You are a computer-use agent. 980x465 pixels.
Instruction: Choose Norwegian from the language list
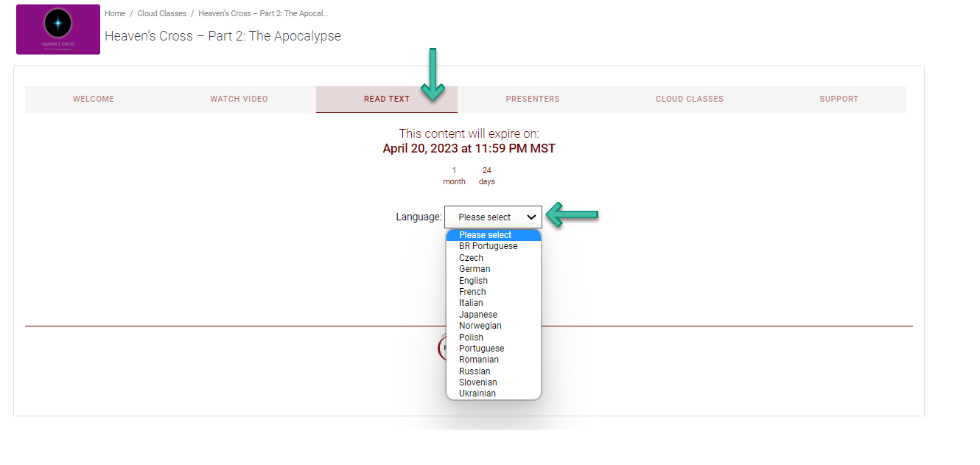point(494,326)
